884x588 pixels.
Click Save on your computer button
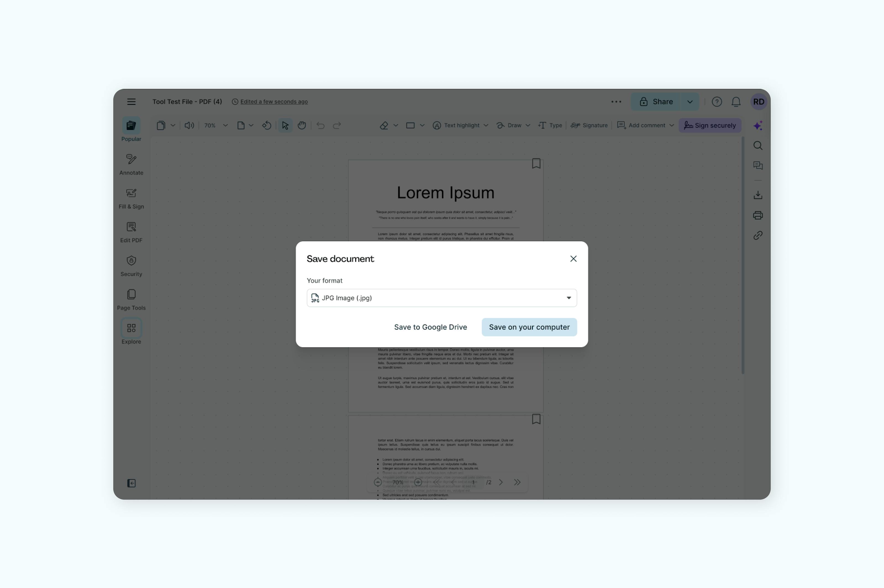point(529,327)
